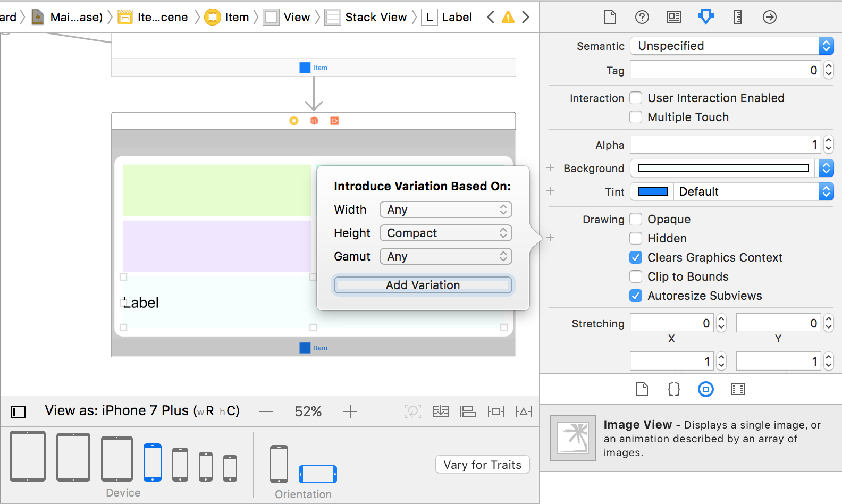Open Resolve Auto Layout Issues icon

[524, 411]
